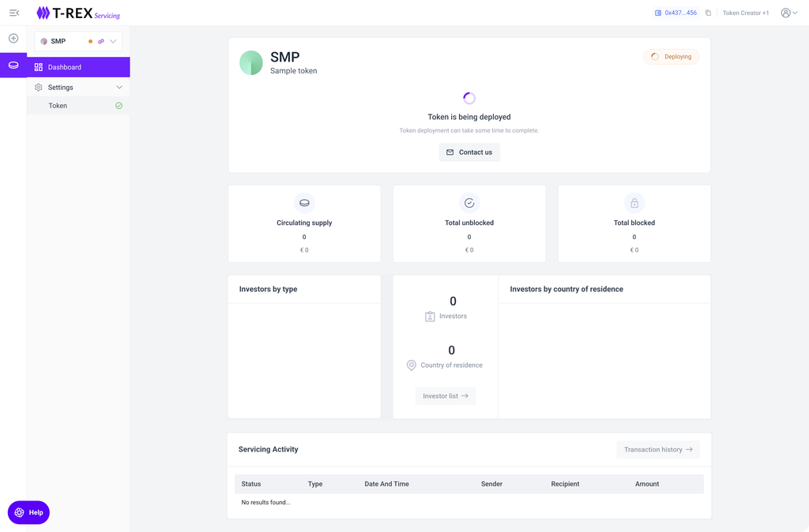Click the Total blocked lock icon

pyautogui.click(x=634, y=203)
